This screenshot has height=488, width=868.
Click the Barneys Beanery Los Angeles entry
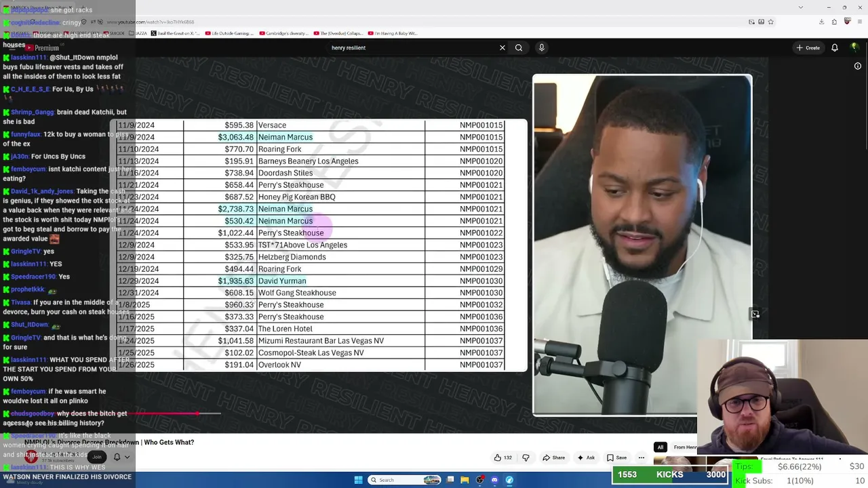click(x=308, y=161)
